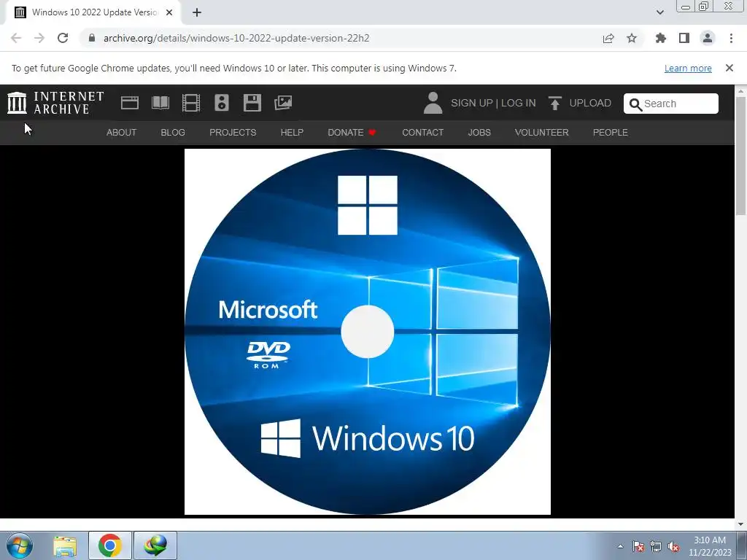Open the Video film strip icon

click(191, 103)
